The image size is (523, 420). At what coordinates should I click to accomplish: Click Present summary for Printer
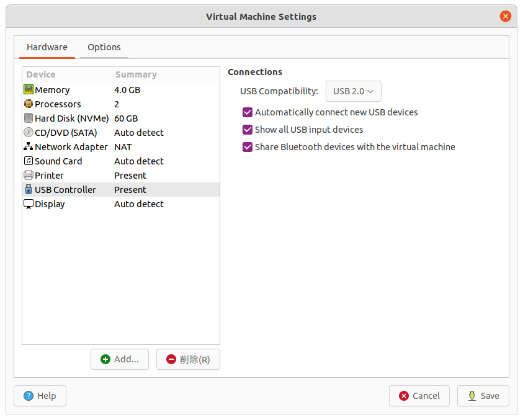130,176
